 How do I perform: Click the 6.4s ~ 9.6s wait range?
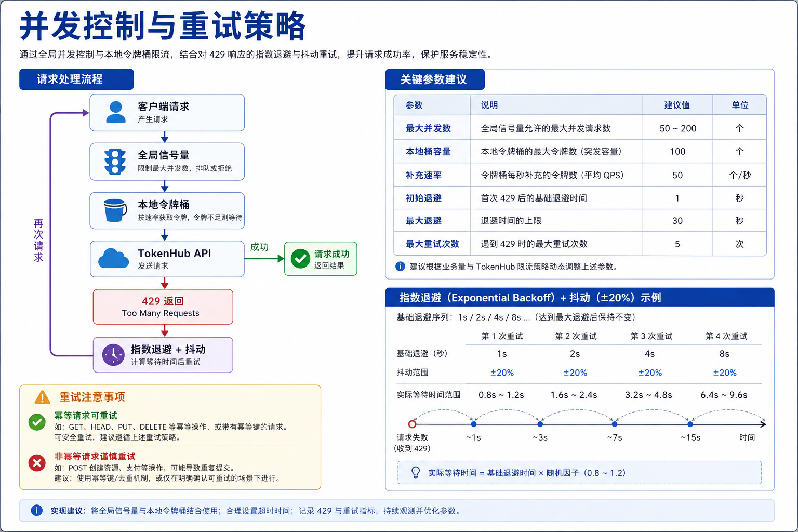(724, 395)
